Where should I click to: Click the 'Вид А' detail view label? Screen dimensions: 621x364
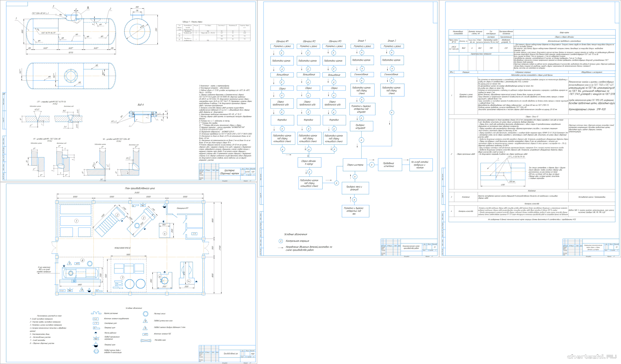tap(140, 105)
